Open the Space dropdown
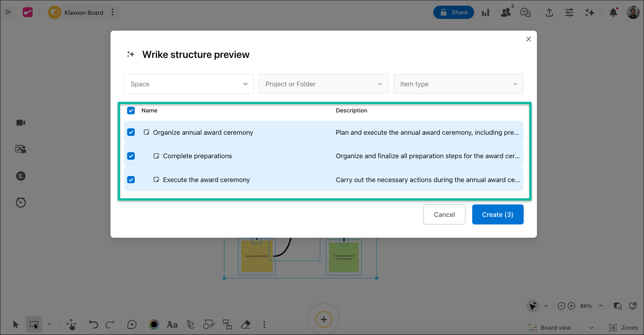 tap(188, 84)
